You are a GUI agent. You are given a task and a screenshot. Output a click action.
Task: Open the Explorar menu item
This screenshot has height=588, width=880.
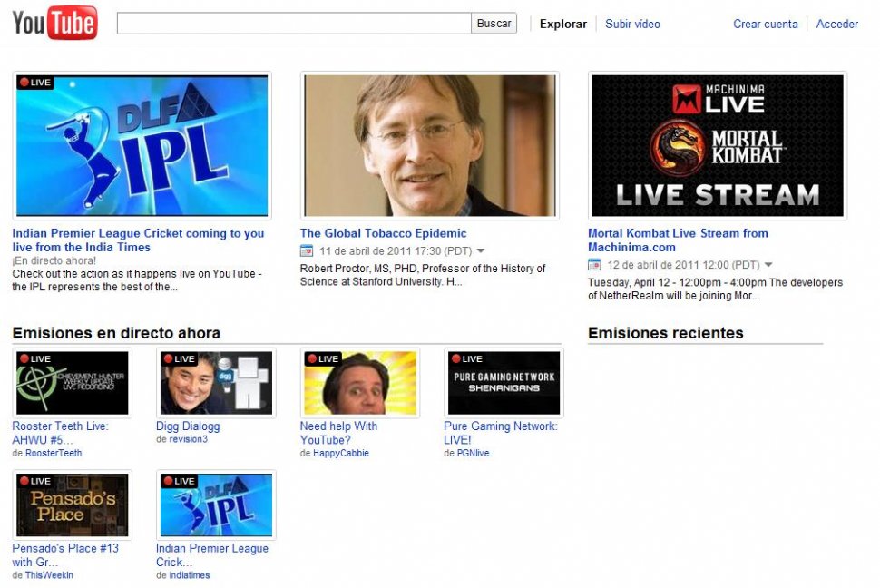click(562, 24)
